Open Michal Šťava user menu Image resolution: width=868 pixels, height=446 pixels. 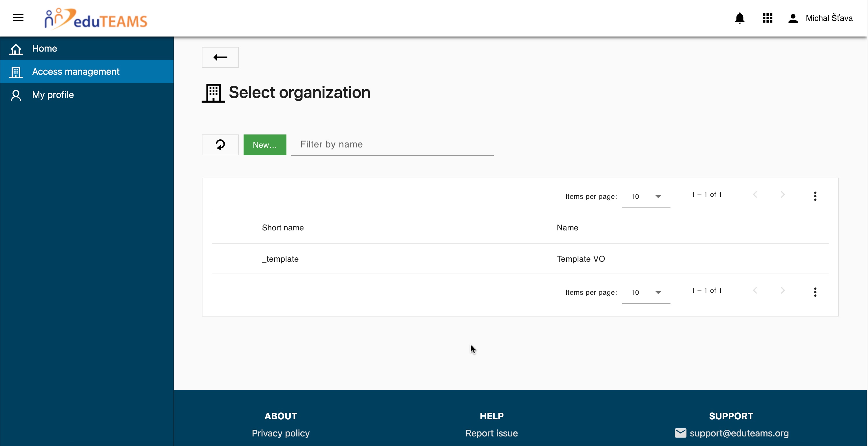pyautogui.click(x=829, y=18)
